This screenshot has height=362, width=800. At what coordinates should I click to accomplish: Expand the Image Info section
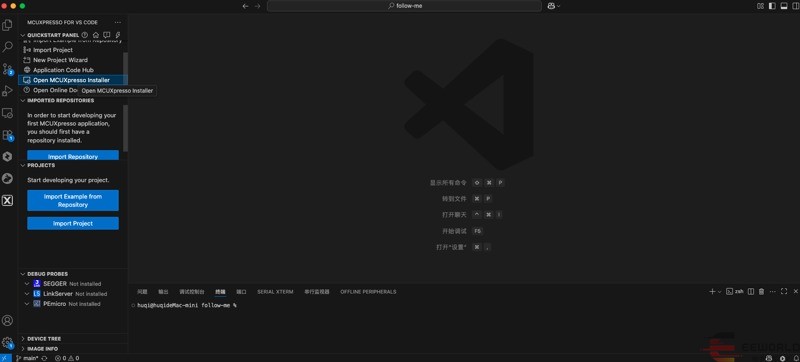[23, 349]
